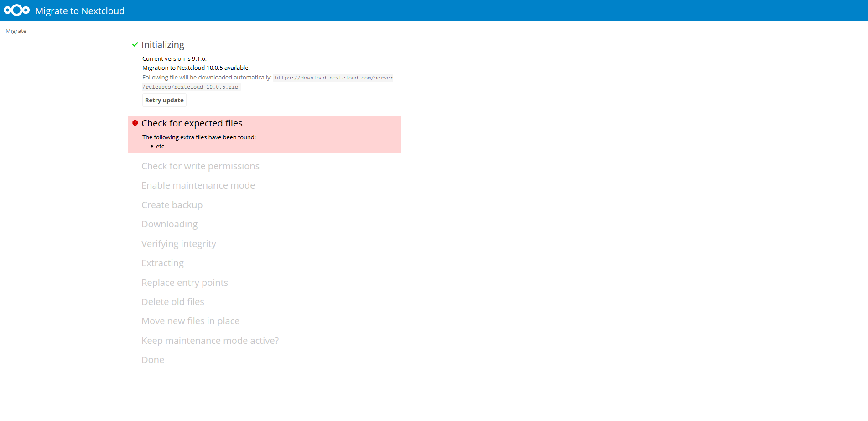Select the Move new files in place step
The width and height of the screenshot is (868, 421).
pos(190,321)
